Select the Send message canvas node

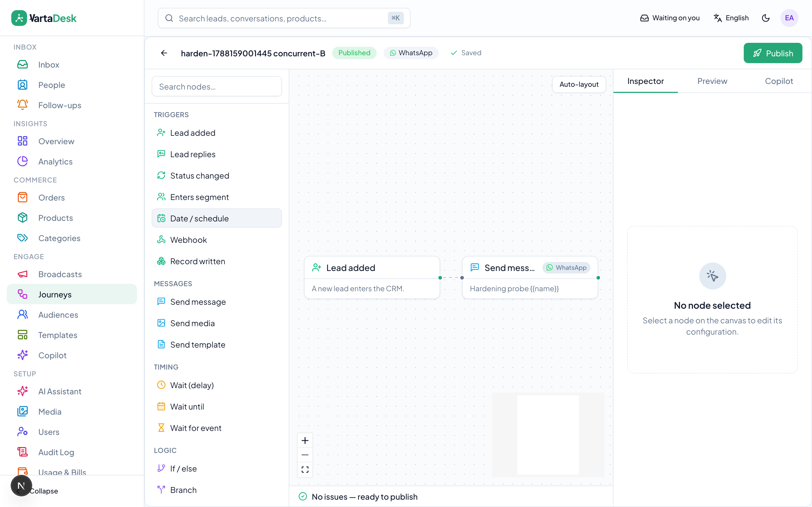point(530,278)
